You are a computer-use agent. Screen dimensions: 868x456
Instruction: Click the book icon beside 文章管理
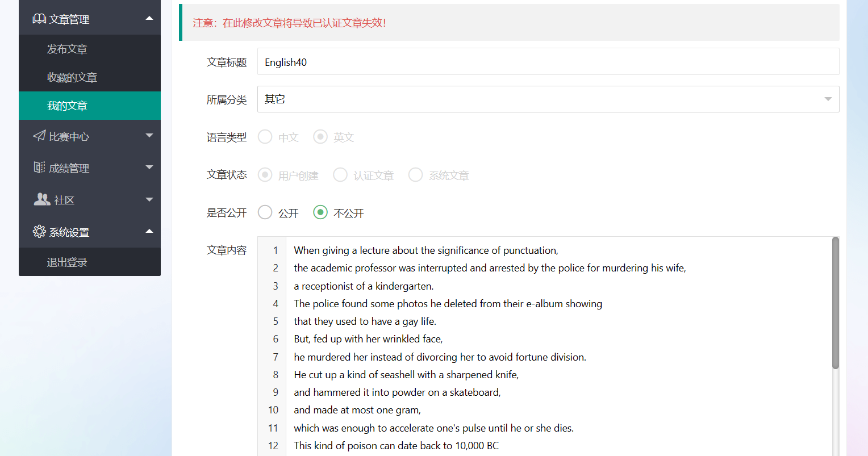click(39, 19)
